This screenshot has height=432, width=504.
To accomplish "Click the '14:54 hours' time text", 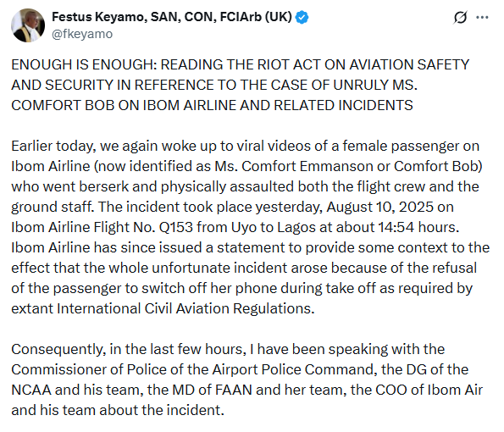I will coord(418,227).
